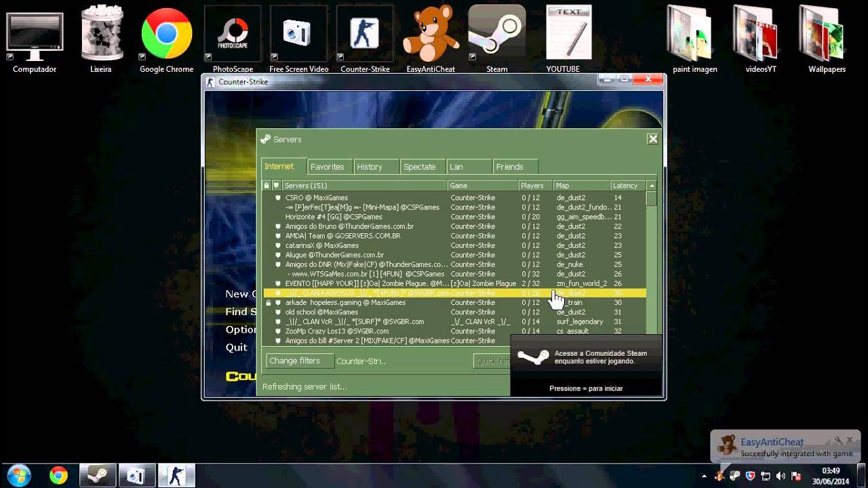This screenshot has height=488, width=868.
Task: Open the Action Center flag icon
Action: (797, 476)
